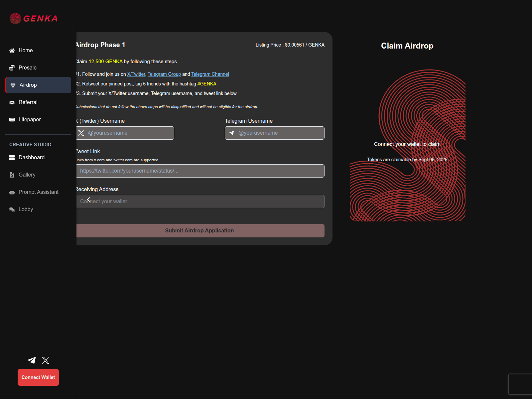Click the Airdrop parachute icon
Viewport: 532px width, 399px height.
tap(13, 85)
